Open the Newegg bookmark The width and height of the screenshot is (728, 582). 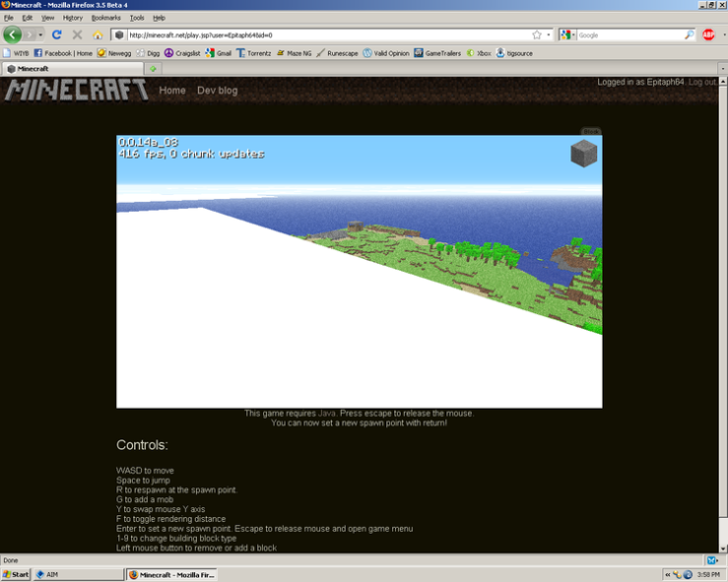[x=114, y=53]
